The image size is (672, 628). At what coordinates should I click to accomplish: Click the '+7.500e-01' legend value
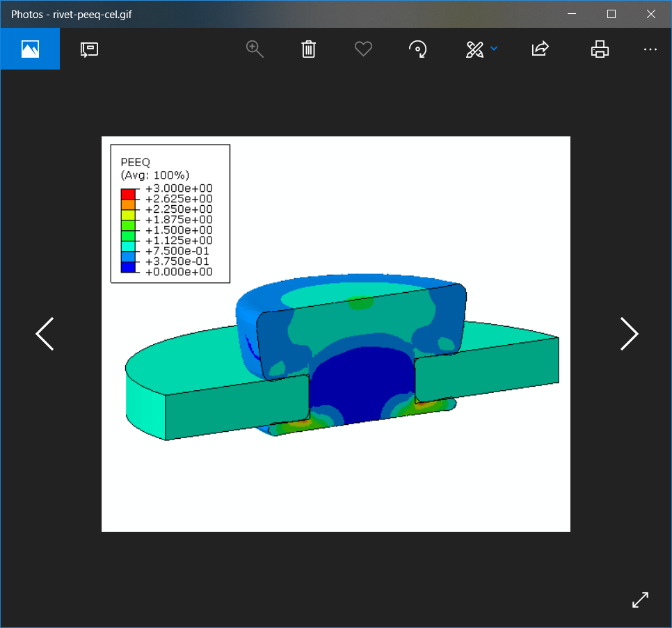click(x=177, y=251)
